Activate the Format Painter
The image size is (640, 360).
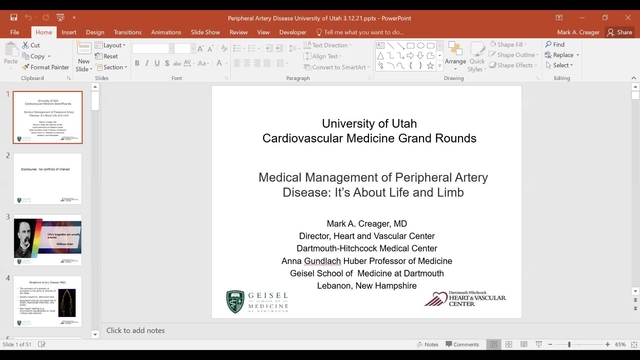pyautogui.click(x=46, y=67)
